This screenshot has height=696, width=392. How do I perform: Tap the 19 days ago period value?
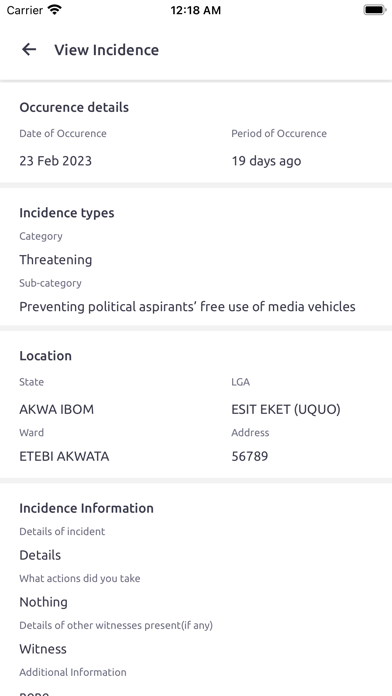pos(266,161)
